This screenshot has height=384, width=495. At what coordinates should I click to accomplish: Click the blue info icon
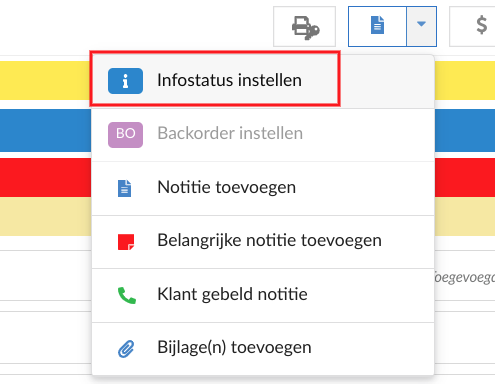[125, 81]
